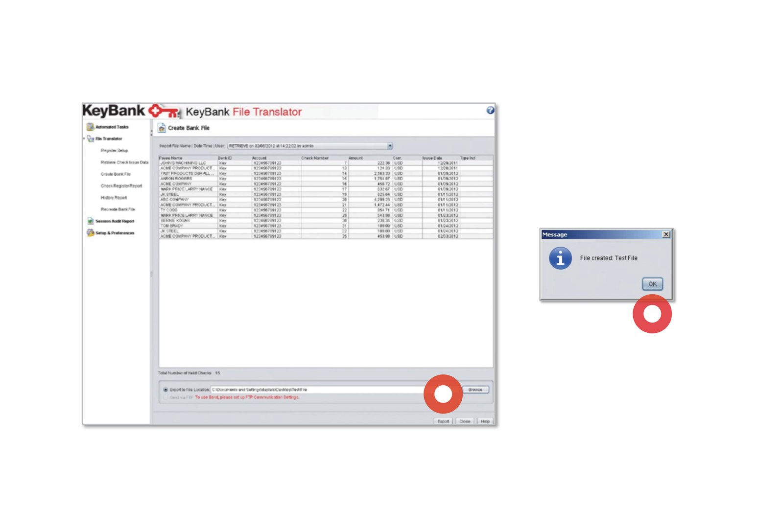Screen dimensions: 759x532
Task: Select Export to File Location radio button
Action: coord(166,390)
